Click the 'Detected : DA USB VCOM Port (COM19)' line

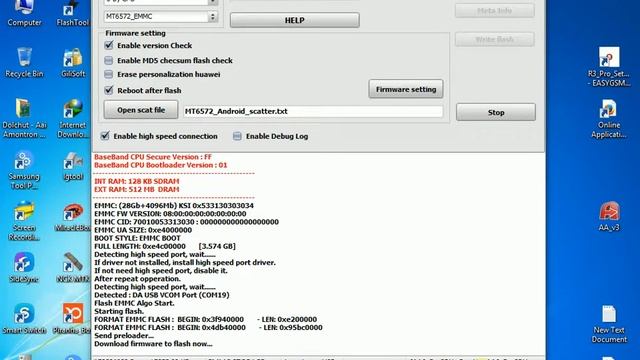pyautogui.click(x=162, y=295)
